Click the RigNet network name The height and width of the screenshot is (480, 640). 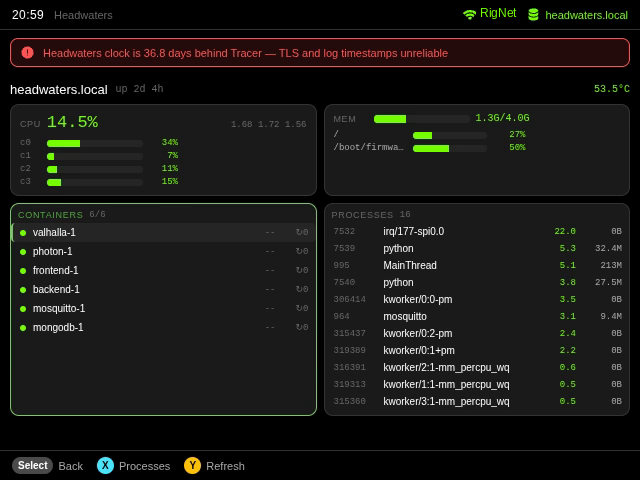[x=498, y=13]
